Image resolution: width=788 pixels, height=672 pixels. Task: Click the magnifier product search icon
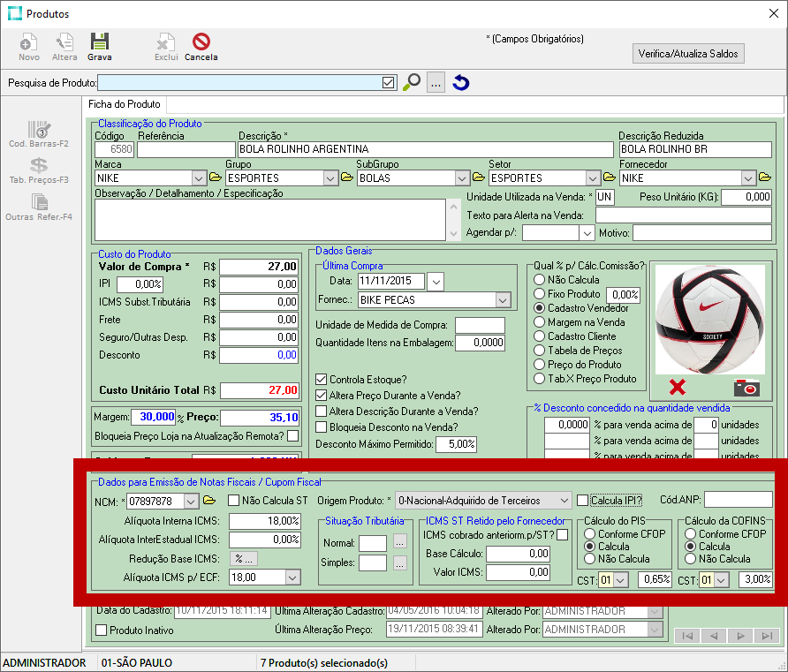[x=412, y=83]
